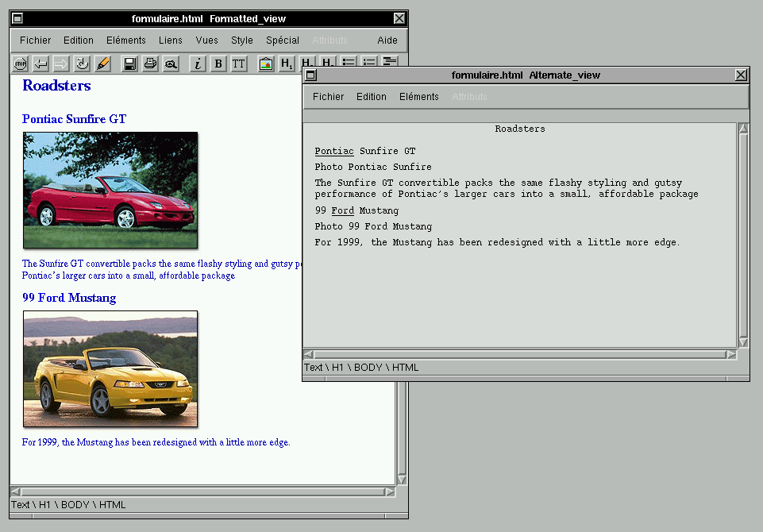Click the Stop loading icon

tap(21, 64)
